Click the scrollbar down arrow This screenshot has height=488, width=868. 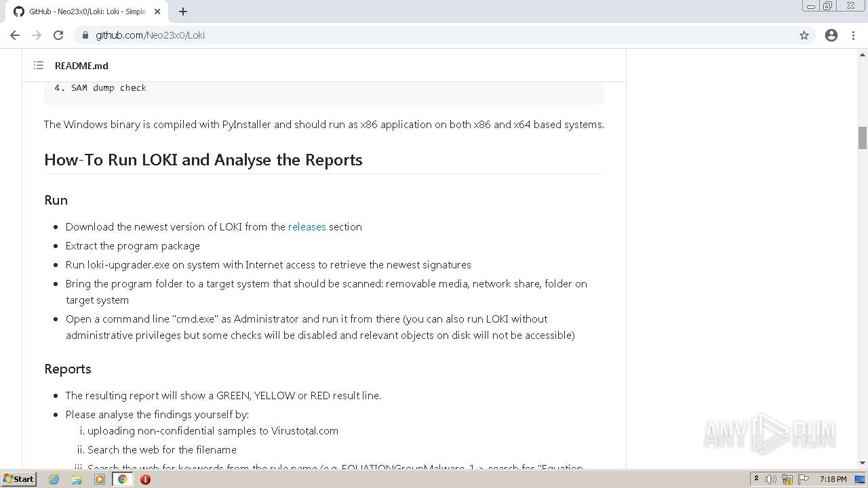pyautogui.click(x=863, y=463)
